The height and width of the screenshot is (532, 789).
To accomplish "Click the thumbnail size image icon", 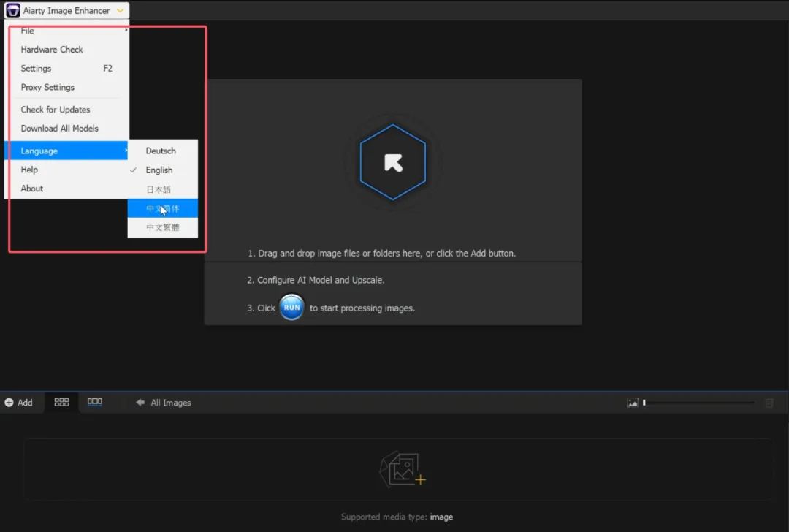I will pyautogui.click(x=633, y=403).
